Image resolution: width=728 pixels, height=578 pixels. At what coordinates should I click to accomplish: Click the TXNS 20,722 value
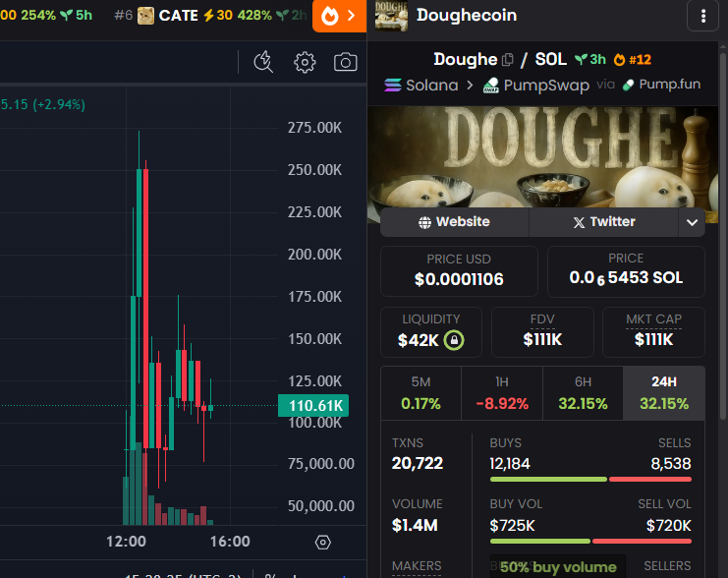click(x=418, y=463)
